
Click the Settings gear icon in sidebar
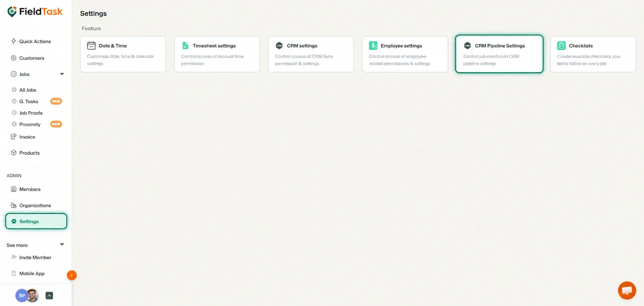(14, 221)
